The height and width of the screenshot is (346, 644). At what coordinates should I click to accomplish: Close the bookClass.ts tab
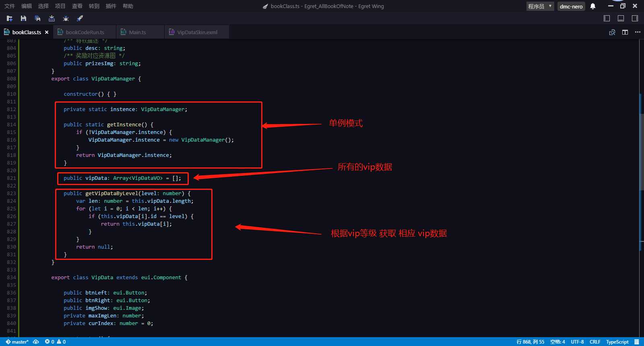click(47, 32)
